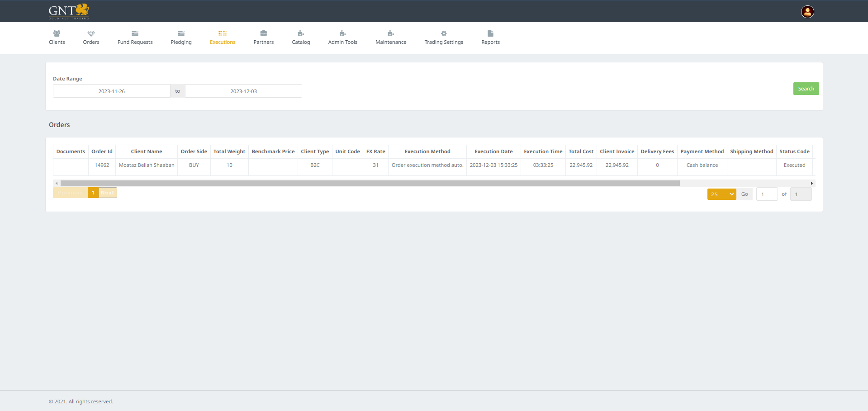Image resolution: width=868 pixels, height=411 pixels.
Task: Switch to the Executions tab
Action: coord(223,38)
